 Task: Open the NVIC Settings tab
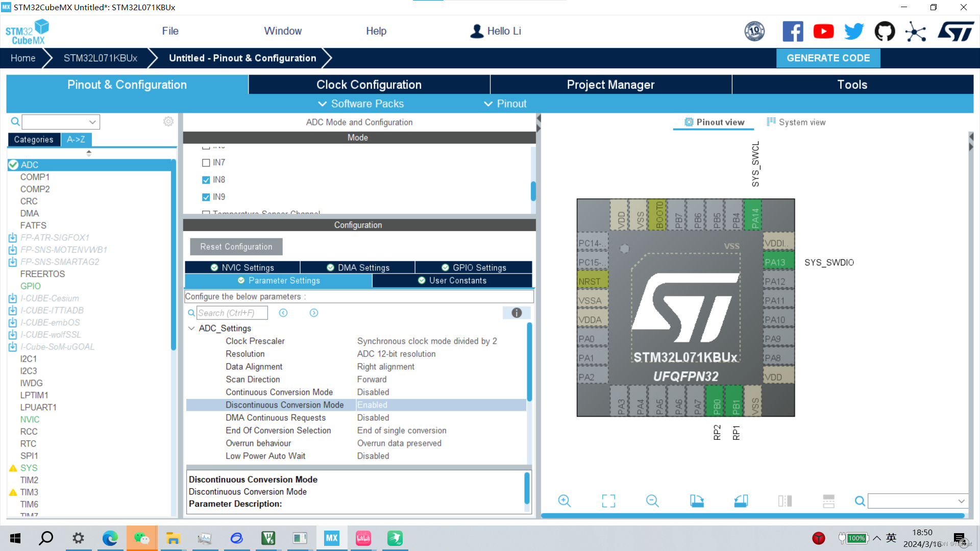[242, 268]
